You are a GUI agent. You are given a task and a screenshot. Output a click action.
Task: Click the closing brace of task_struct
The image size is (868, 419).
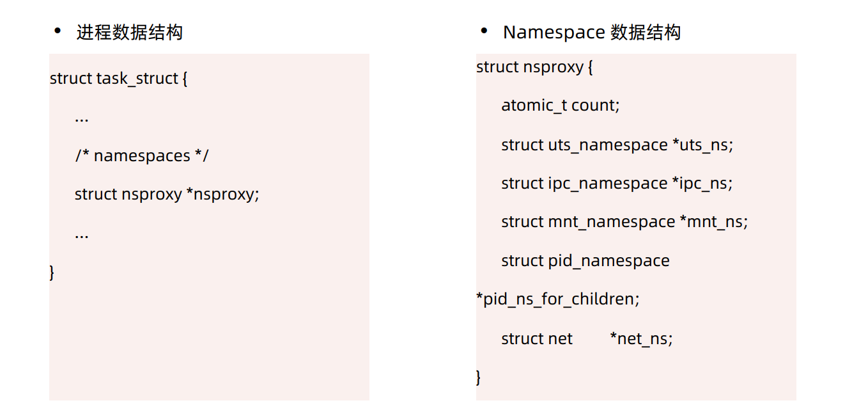[x=52, y=273]
